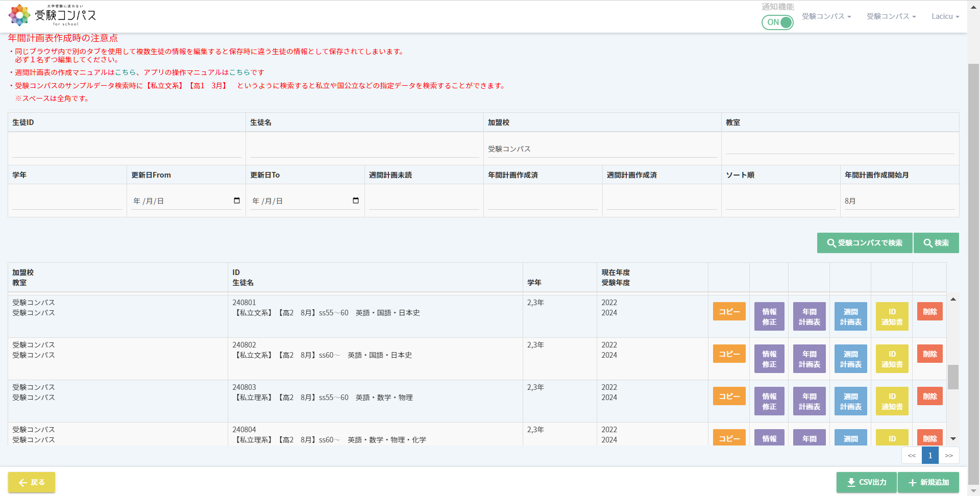
Task: Delete student 240801 with 削除 button
Action: tap(930, 311)
